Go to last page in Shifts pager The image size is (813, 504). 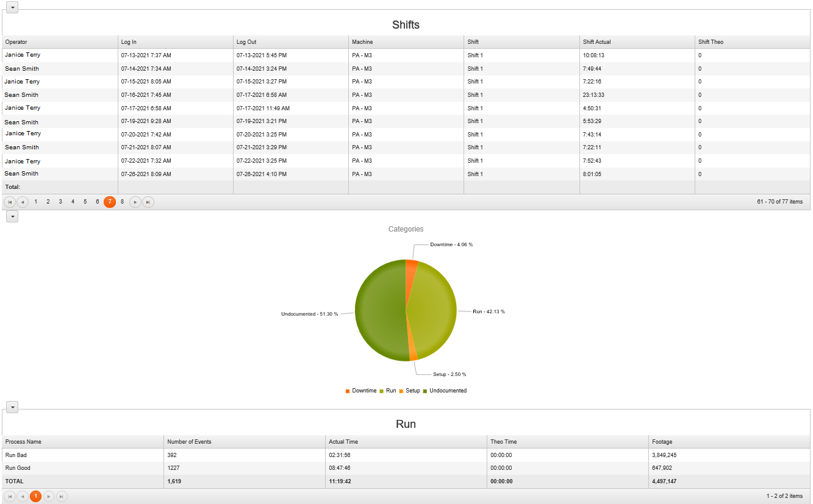tap(148, 202)
